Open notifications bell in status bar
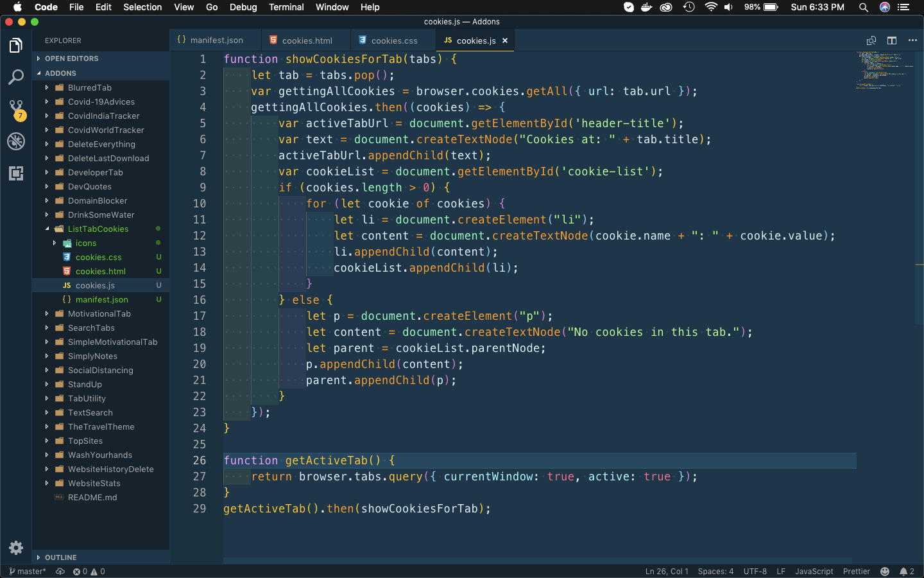This screenshot has height=578, width=924. click(907, 572)
